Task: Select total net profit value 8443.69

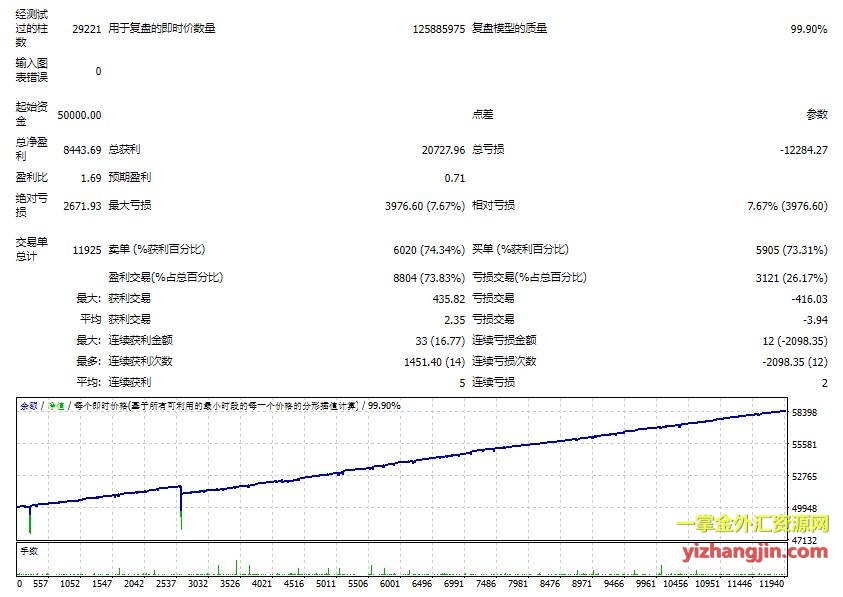Action: pos(82,150)
